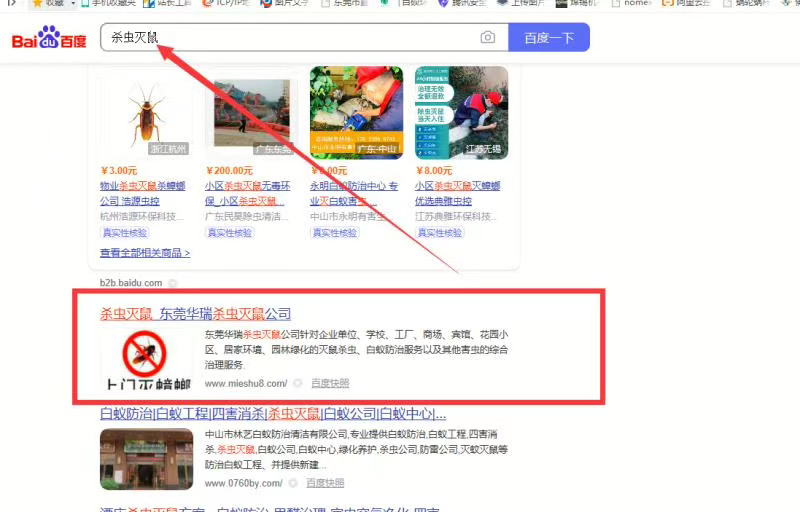Open result title 白蚁防治|白蚁工程|四害消杀
Screen dimensions: 800x512
coord(273,414)
